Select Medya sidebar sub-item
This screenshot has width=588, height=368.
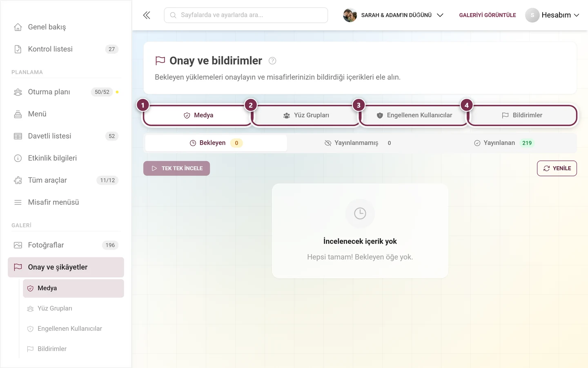pos(73,288)
